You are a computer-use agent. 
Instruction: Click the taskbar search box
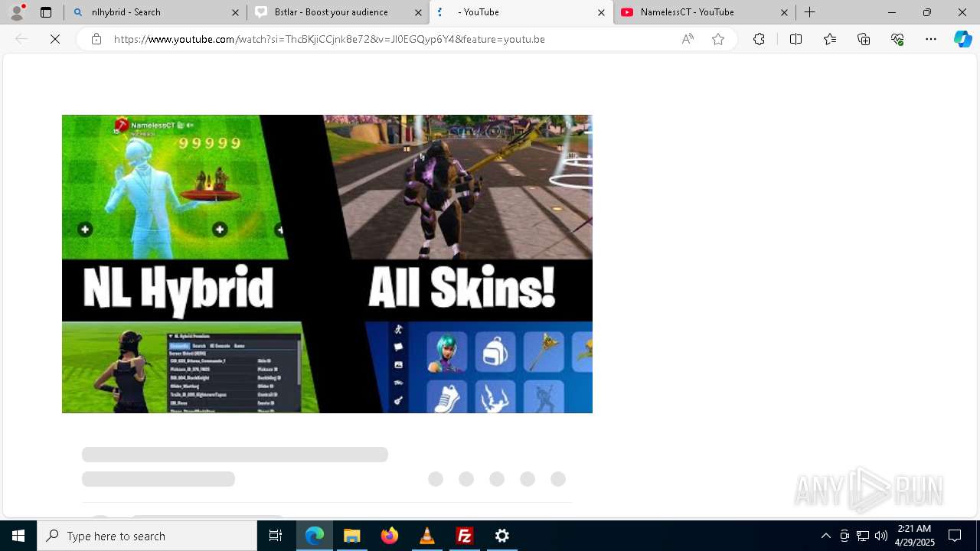click(x=147, y=536)
